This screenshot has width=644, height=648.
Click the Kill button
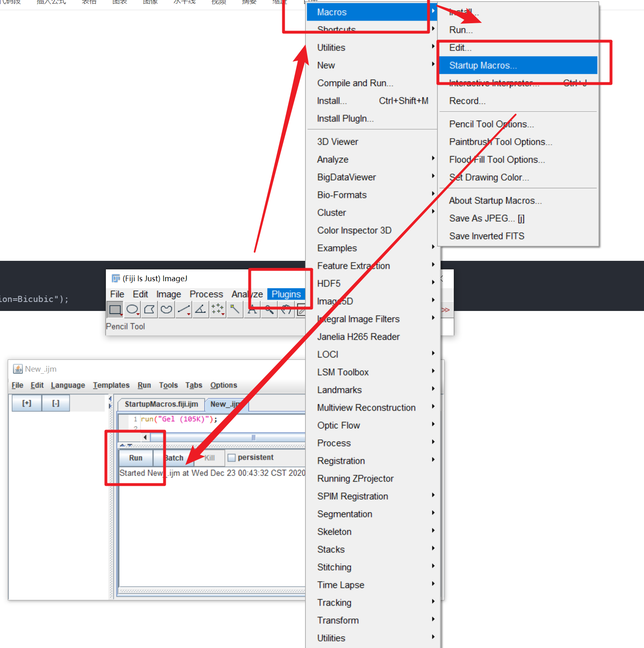click(x=209, y=458)
